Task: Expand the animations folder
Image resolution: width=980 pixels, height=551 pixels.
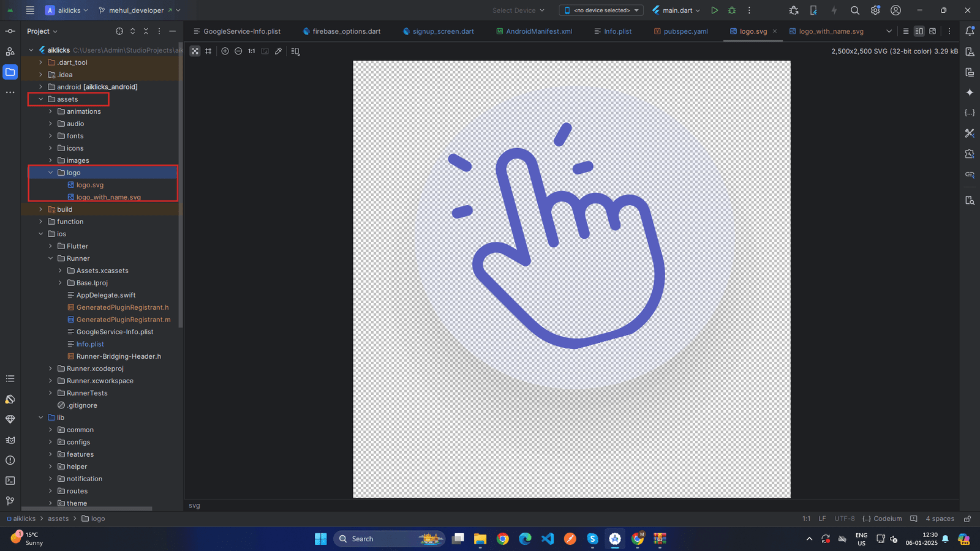Action: coord(51,111)
